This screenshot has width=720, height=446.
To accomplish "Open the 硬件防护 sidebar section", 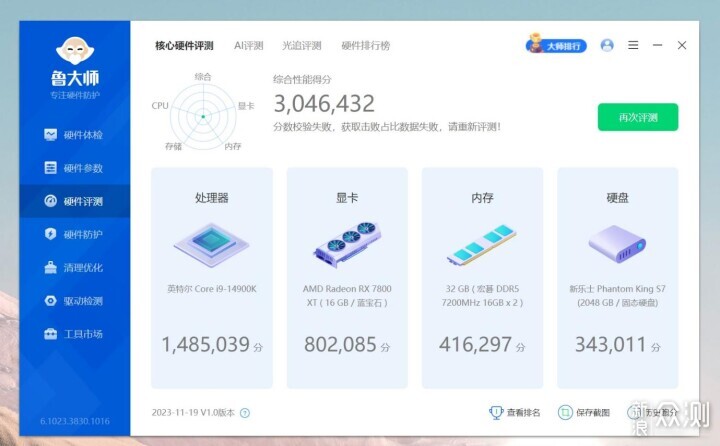I will click(74, 234).
